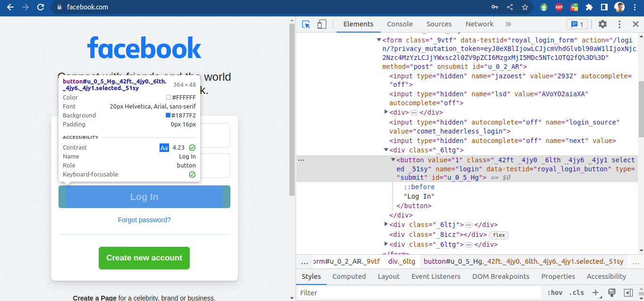Toggle rendering emulations paintbrush icon

pos(612,293)
